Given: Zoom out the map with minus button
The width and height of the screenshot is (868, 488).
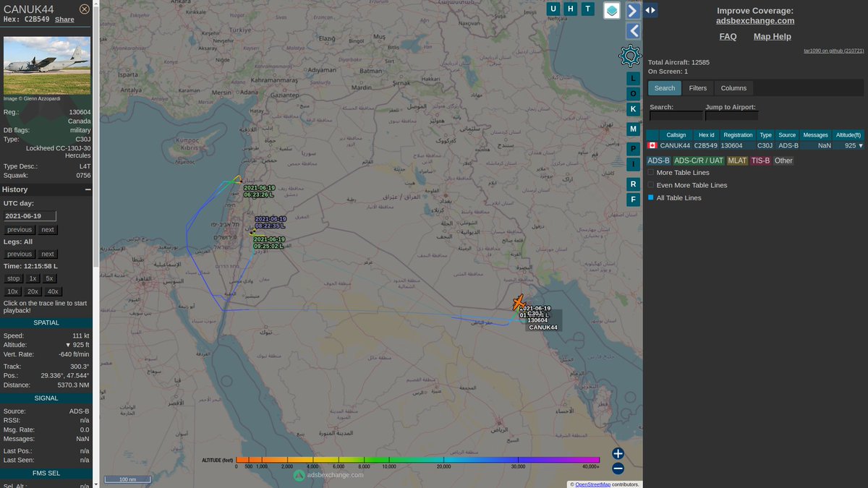Looking at the screenshot, I should click(618, 468).
